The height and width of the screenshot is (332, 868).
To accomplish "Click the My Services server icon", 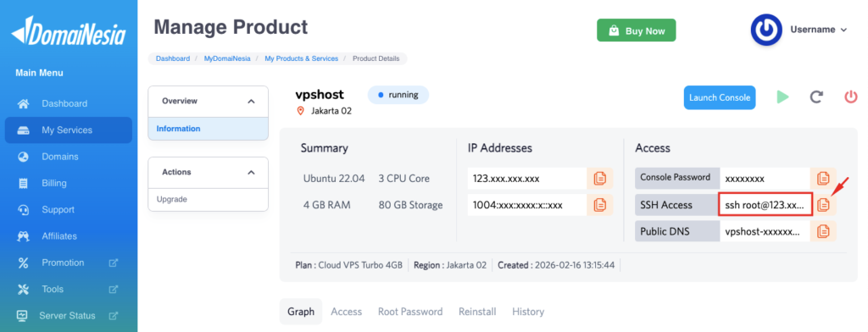I will coord(23,130).
